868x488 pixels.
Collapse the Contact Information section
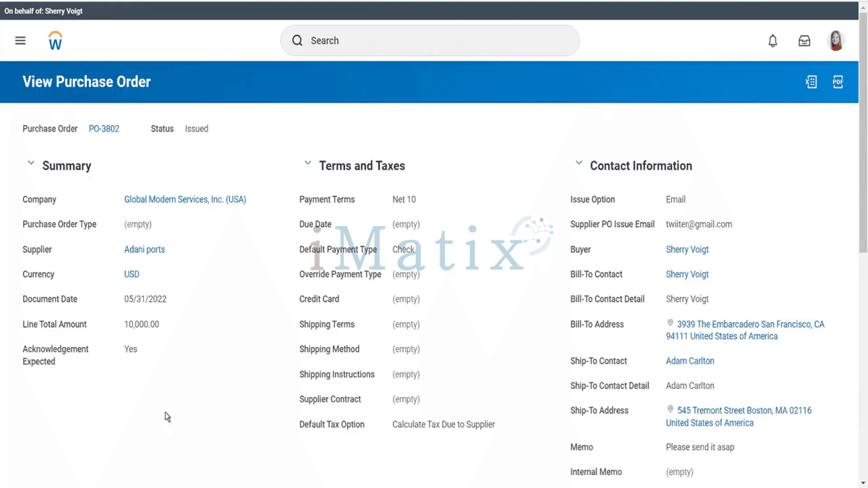579,163
